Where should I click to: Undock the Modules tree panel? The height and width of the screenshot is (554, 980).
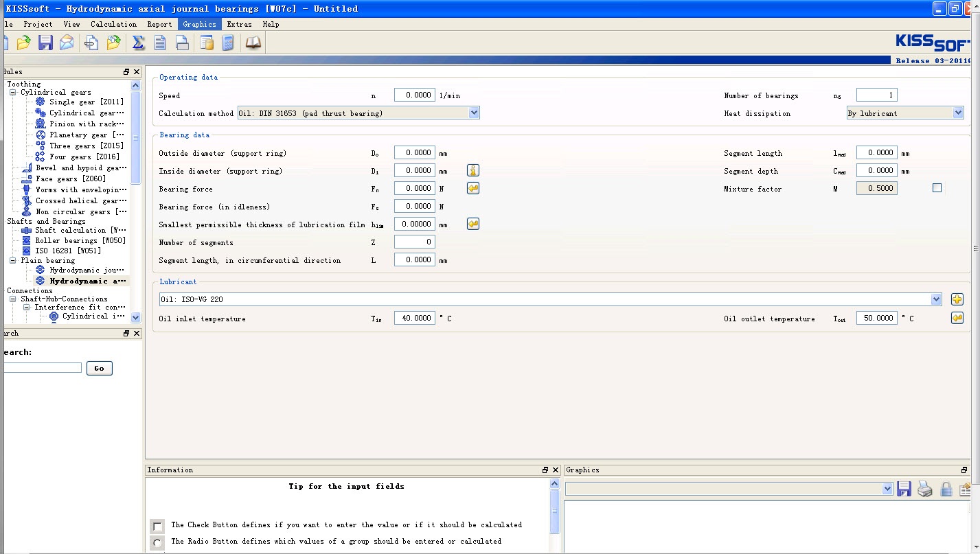click(126, 72)
